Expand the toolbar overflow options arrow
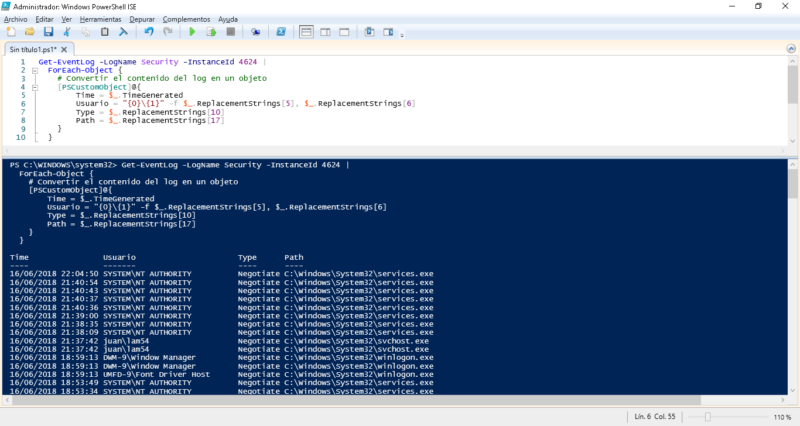 tap(400, 33)
